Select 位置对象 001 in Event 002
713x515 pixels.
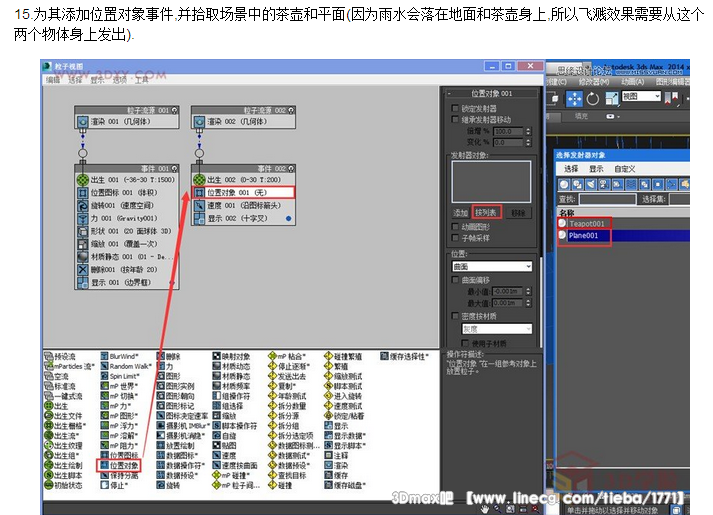244,193
